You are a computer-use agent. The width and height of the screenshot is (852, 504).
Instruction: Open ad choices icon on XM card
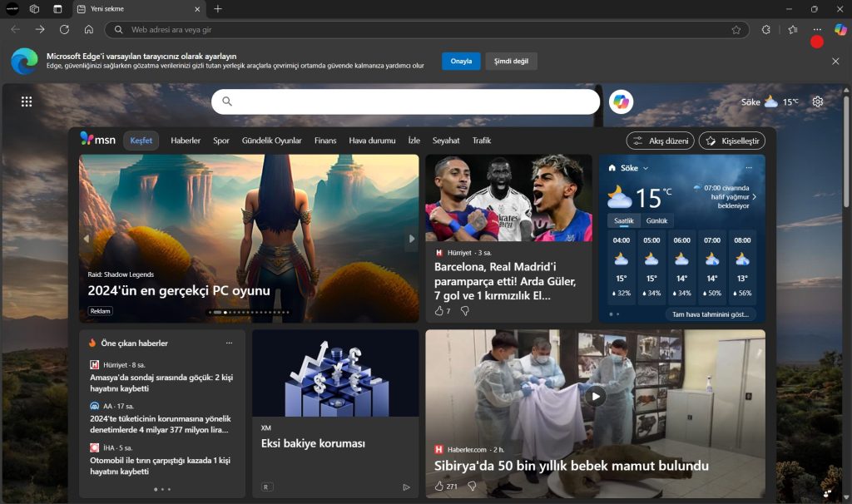tap(406, 487)
